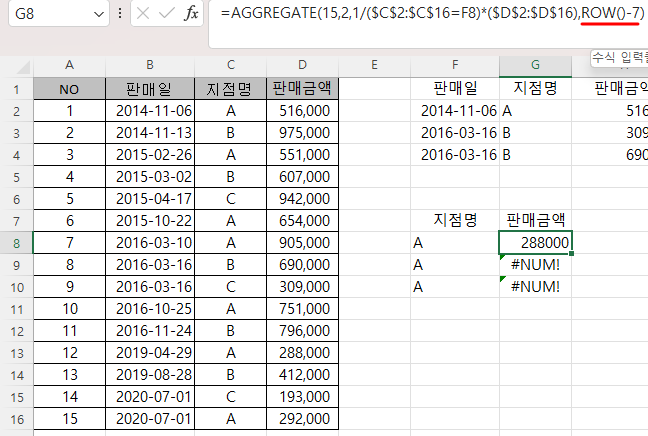This screenshot has height=436, width=648.
Task: Select cell containing 607,000
Action: (303, 176)
